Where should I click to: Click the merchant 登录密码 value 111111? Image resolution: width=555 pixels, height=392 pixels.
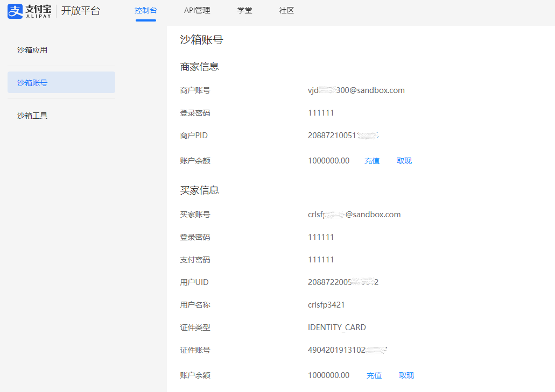tap(321, 113)
